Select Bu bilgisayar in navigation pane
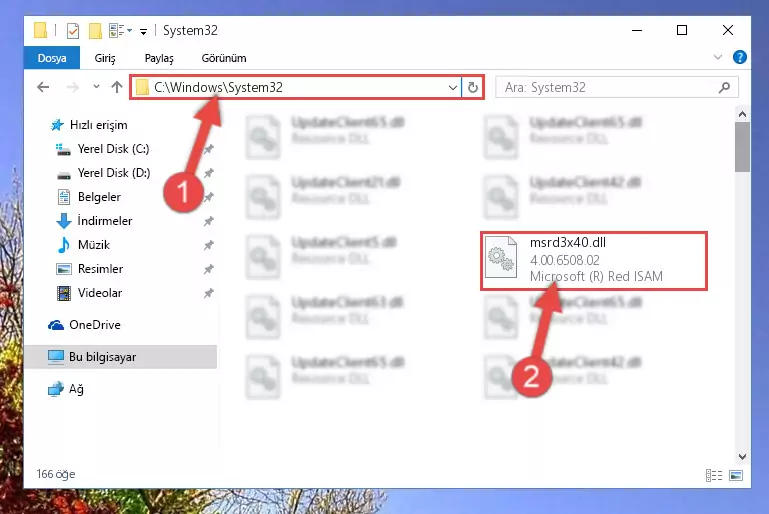 pyautogui.click(x=120, y=357)
